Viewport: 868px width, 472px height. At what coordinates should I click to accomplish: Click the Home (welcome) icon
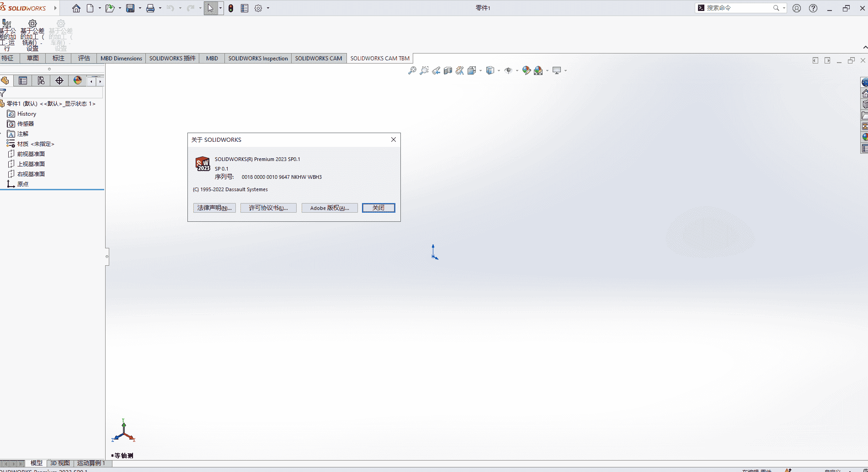click(x=76, y=8)
